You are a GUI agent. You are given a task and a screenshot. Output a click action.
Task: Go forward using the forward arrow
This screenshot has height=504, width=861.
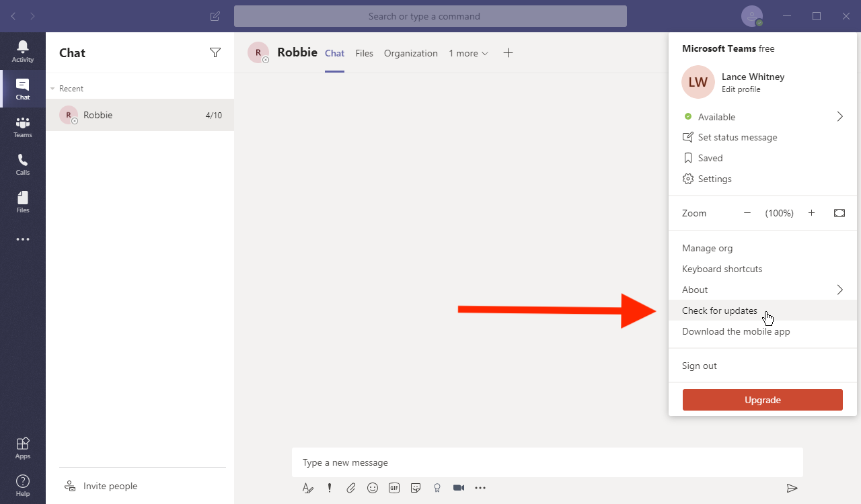click(x=33, y=16)
